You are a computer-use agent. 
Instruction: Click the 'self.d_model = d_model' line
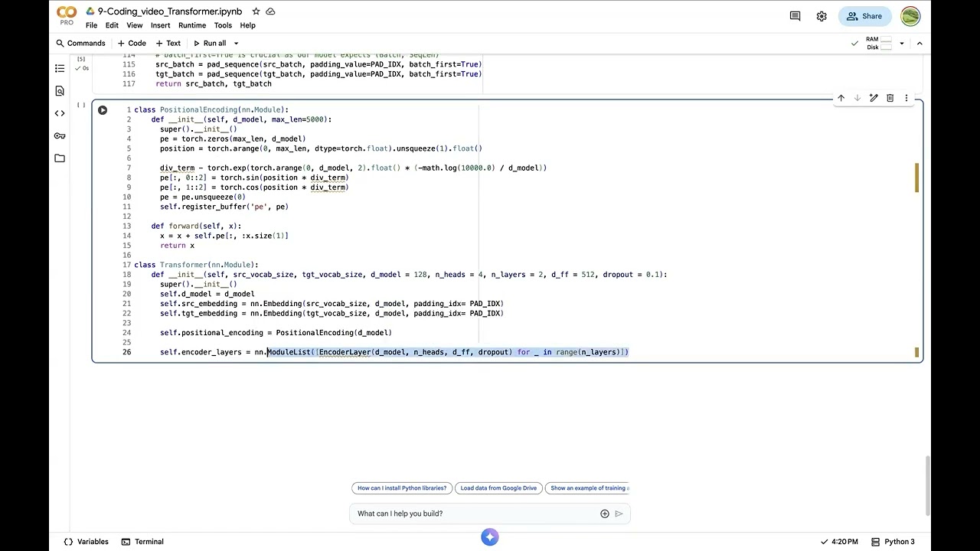point(207,294)
